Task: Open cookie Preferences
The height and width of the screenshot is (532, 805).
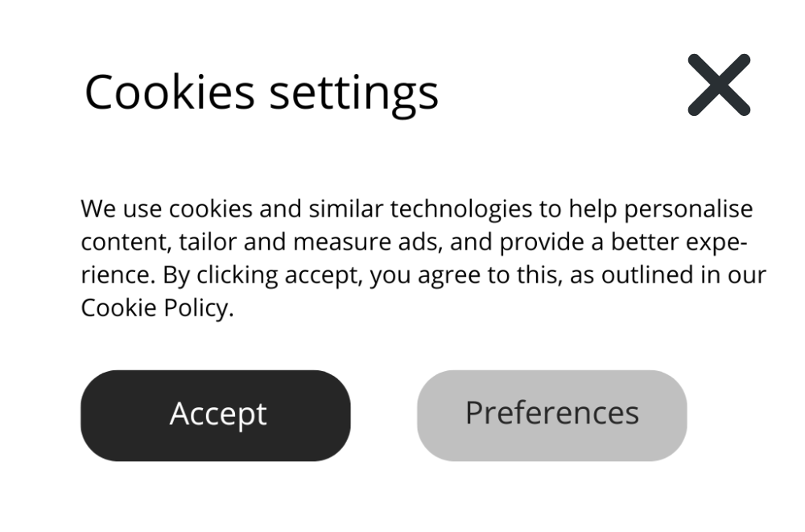Action: pos(552,415)
